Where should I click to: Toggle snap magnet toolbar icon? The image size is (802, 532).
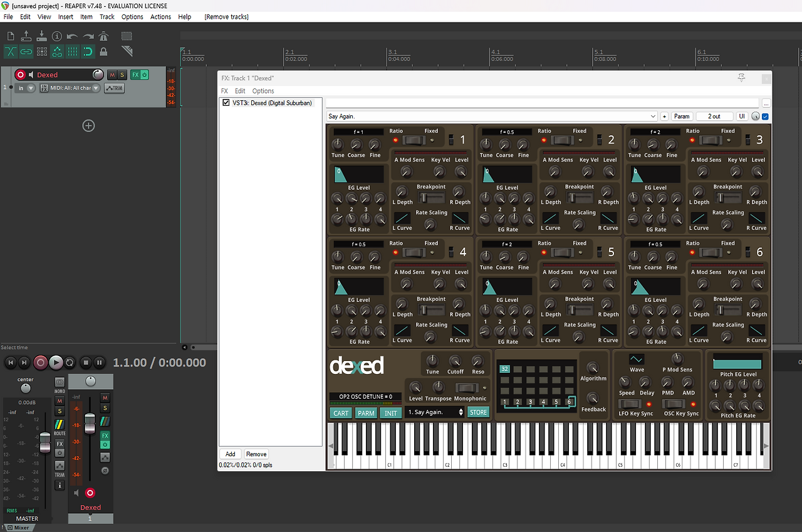[x=88, y=51]
